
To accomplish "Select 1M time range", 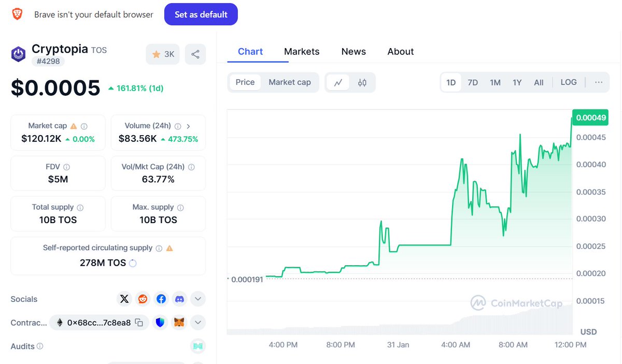I will tap(495, 82).
